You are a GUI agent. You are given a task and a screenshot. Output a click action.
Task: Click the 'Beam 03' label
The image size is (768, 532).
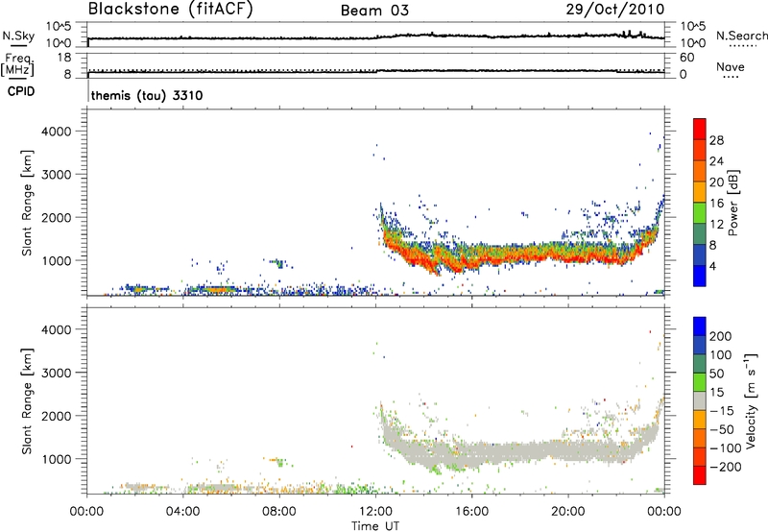(x=374, y=11)
